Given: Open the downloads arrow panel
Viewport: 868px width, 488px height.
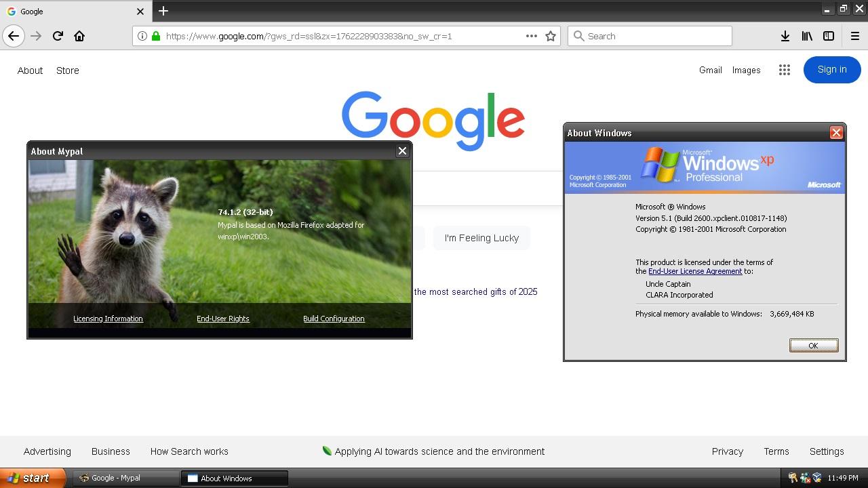Looking at the screenshot, I should 785,36.
